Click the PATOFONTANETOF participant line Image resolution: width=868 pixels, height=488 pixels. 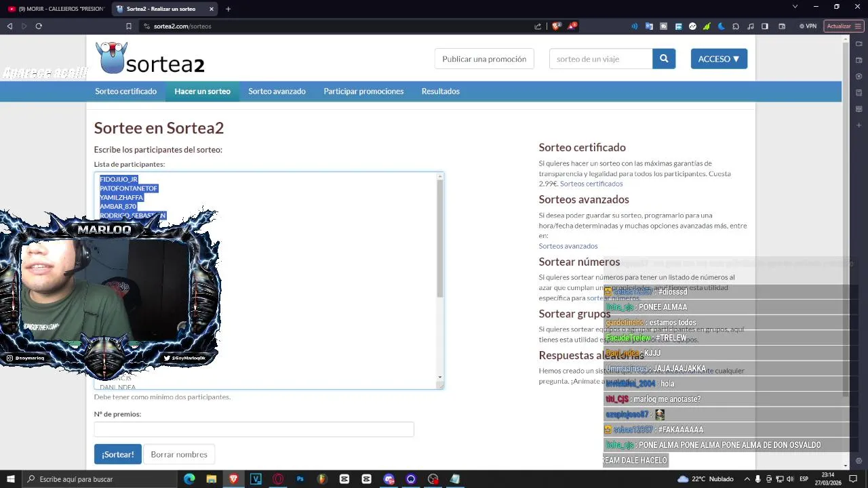(x=129, y=188)
